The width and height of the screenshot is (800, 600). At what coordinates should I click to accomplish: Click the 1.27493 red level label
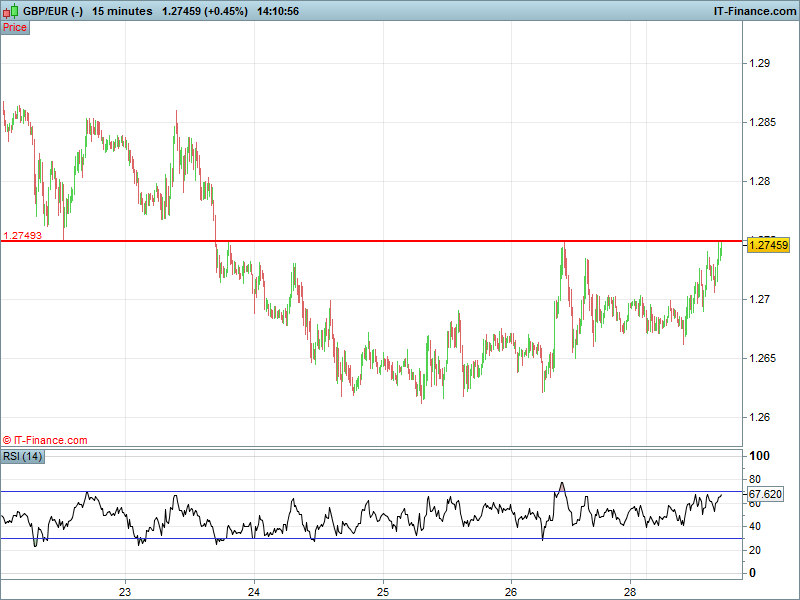pyautogui.click(x=22, y=236)
